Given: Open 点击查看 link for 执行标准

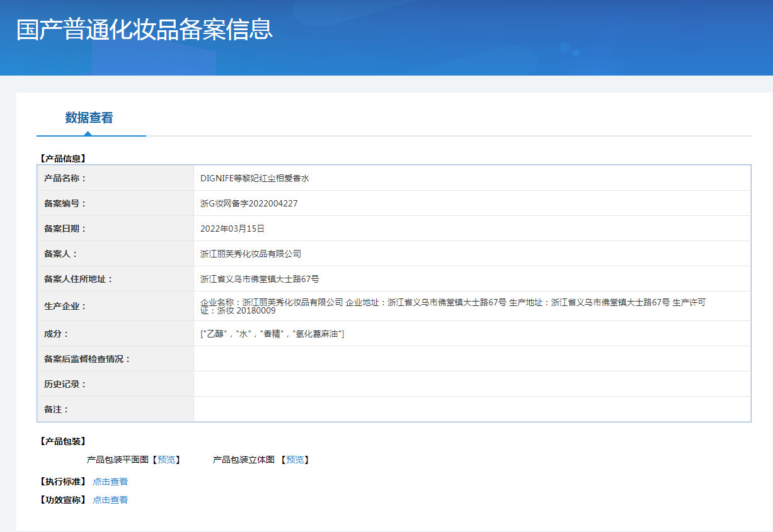Looking at the screenshot, I should pos(110,482).
